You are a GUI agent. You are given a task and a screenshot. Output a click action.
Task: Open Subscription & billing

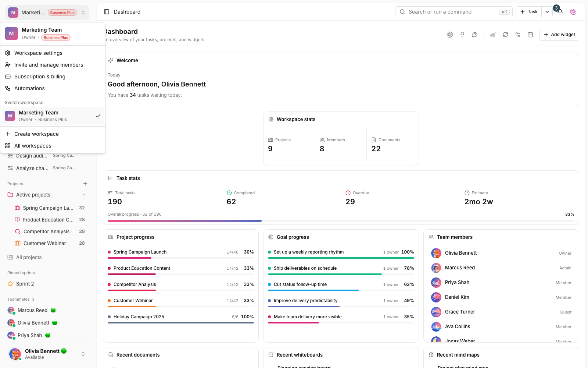pos(53,77)
